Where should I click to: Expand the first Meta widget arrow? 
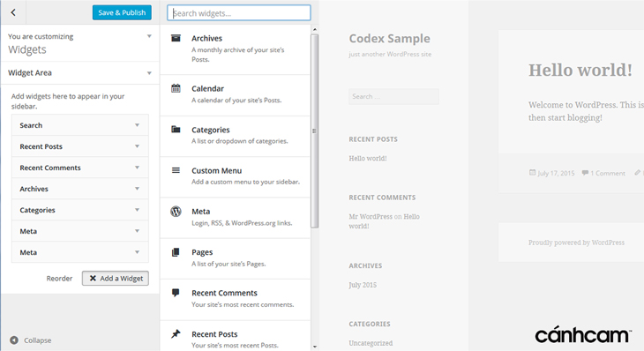pyautogui.click(x=137, y=231)
